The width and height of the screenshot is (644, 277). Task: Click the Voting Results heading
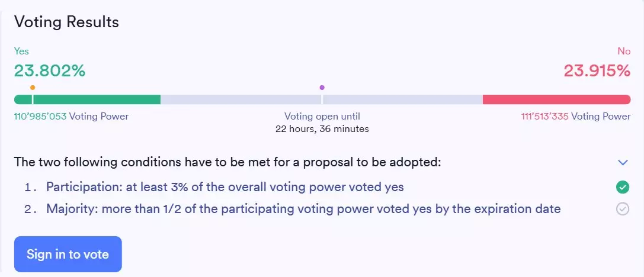point(66,22)
